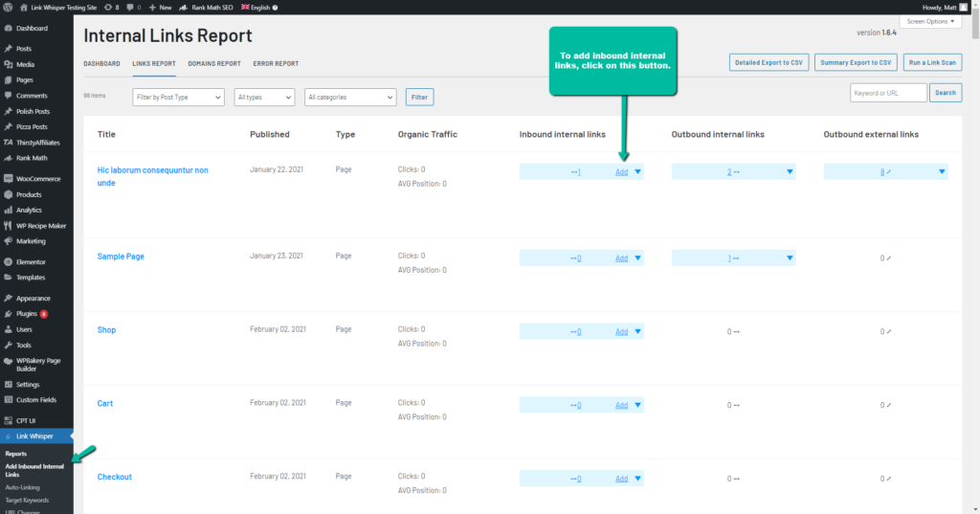Image resolution: width=980 pixels, height=514 pixels.
Task: Open the Plugins sidebar icon
Action: point(9,313)
